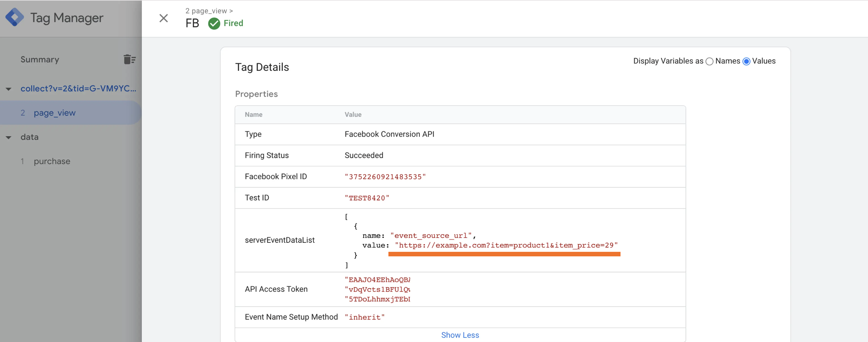Select the purchase event in sidebar
Image resolution: width=868 pixels, height=342 pixels.
[52, 161]
